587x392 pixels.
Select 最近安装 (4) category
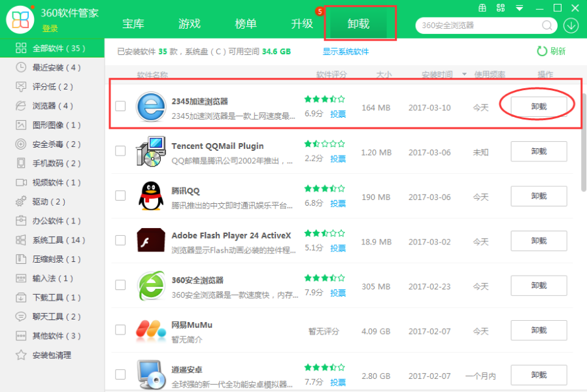click(52, 67)
